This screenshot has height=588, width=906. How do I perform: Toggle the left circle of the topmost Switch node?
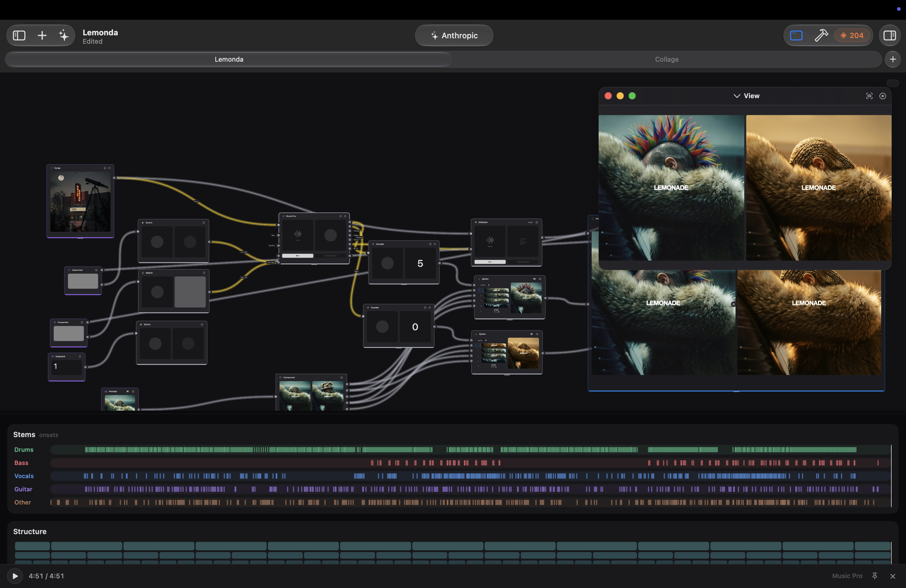157,242
